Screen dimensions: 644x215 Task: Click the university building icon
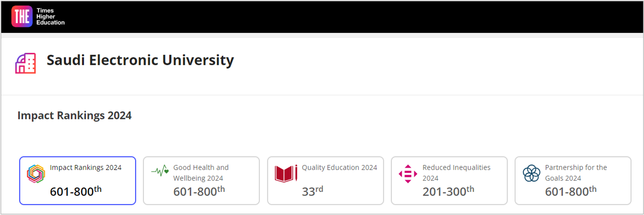click(26, 63)
